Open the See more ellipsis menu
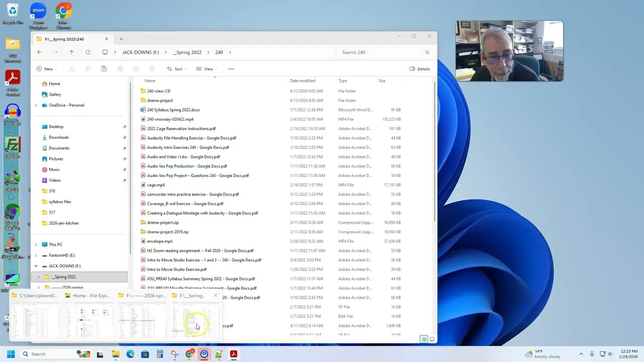Screen dimensions: 644x362 [231, 69]
